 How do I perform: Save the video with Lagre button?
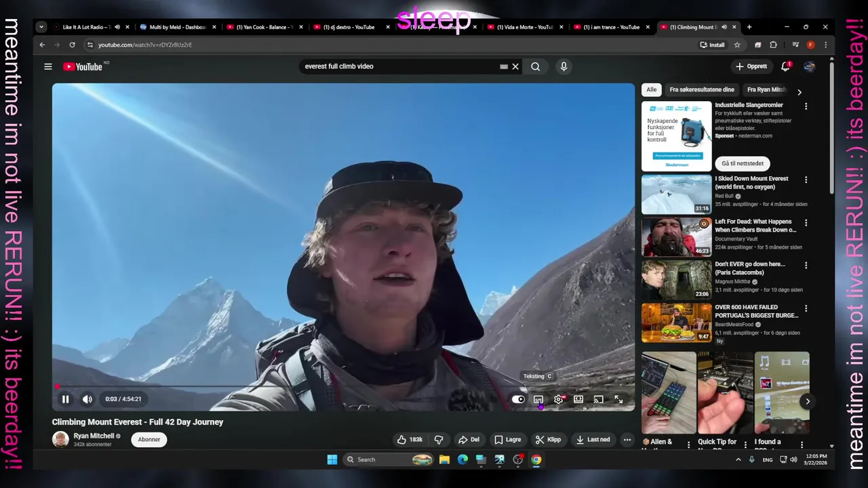point(508,439)
